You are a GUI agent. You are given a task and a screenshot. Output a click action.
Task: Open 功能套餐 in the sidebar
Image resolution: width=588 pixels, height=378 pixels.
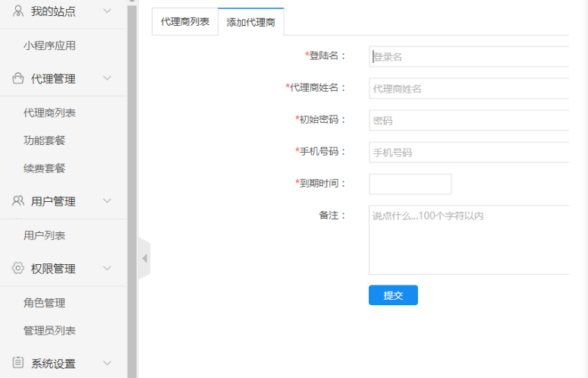tap(45, 140)
